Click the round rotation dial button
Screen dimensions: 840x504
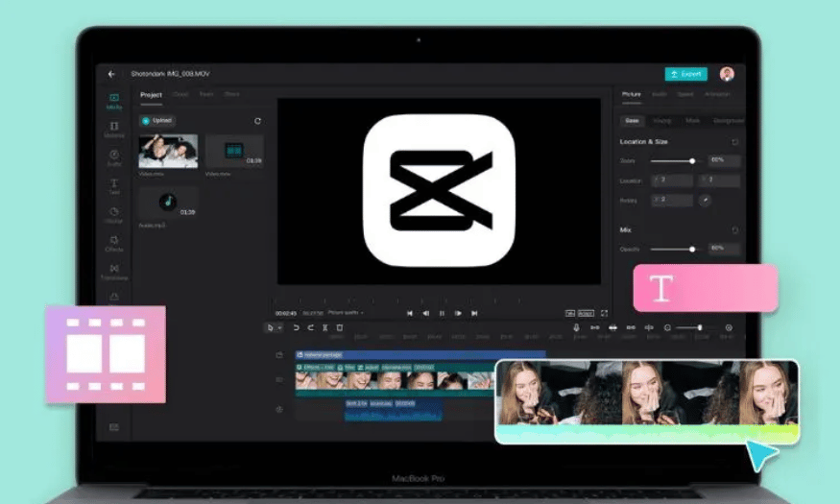tap(705, 200)
